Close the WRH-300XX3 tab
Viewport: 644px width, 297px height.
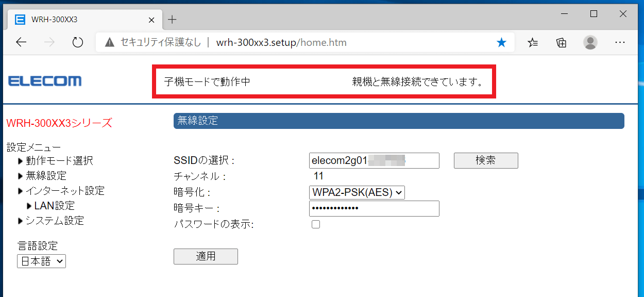click(x=151, y=20)
